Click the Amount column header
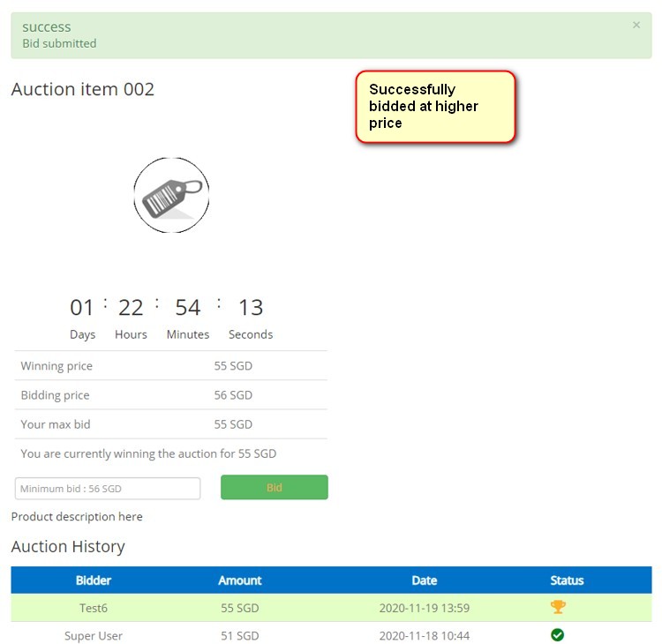The width and height of the screenshot is (662, 644). [240, 580]
